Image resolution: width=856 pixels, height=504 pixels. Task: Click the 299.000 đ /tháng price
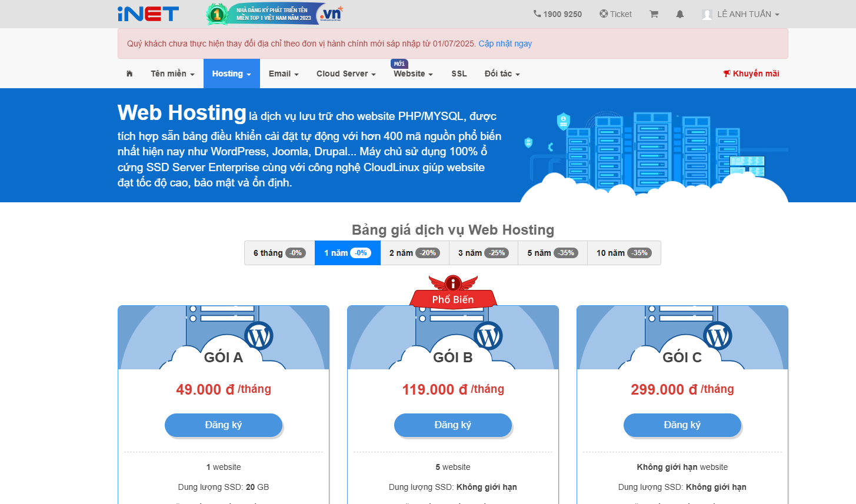click(682, 389)
